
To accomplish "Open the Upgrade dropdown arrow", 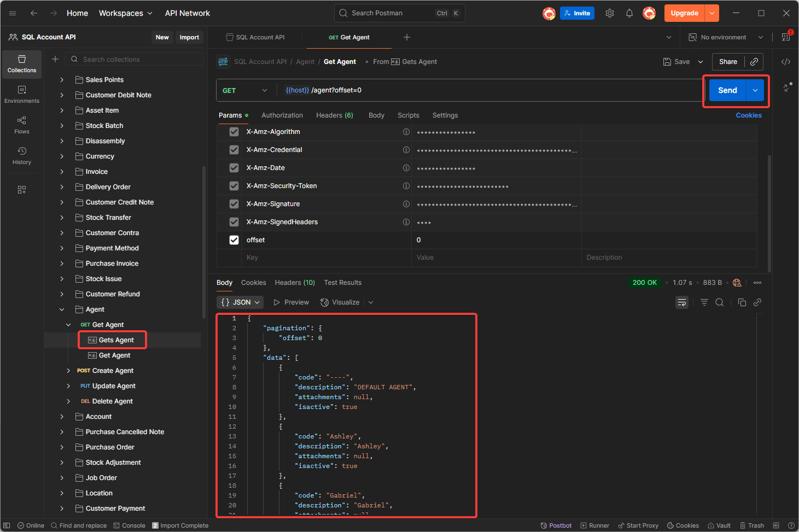I will [x=712, y=13].
